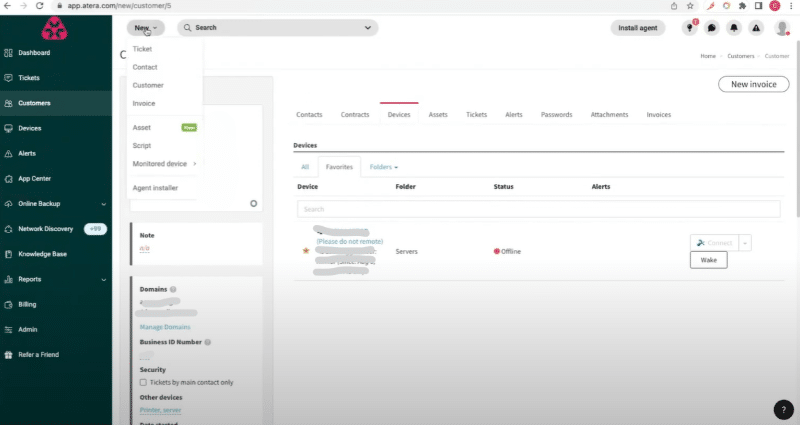Open App Center in the sidebar
Screen dimensions: 800x425
[34, 179]
